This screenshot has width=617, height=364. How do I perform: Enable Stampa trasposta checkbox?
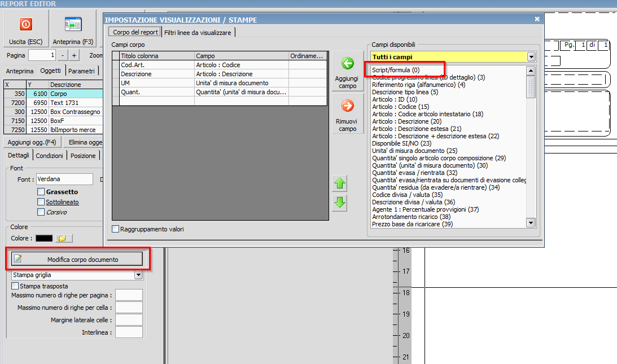click(15, 286)
